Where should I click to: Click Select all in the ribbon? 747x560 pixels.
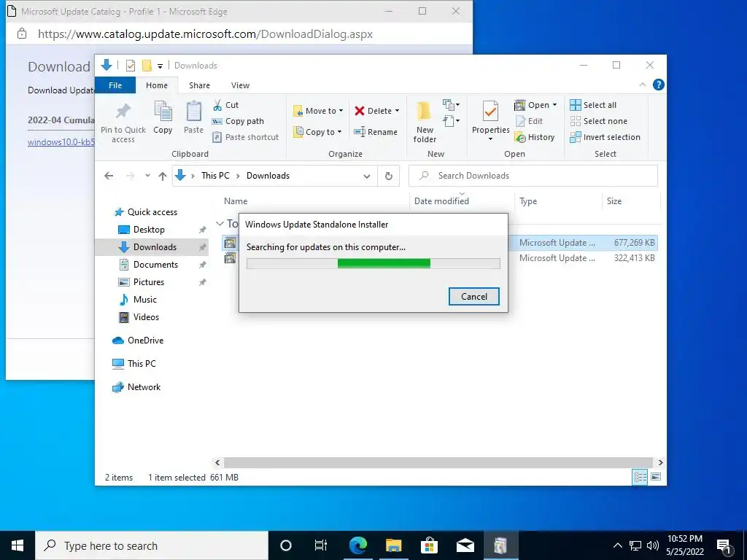coord(593,105)
